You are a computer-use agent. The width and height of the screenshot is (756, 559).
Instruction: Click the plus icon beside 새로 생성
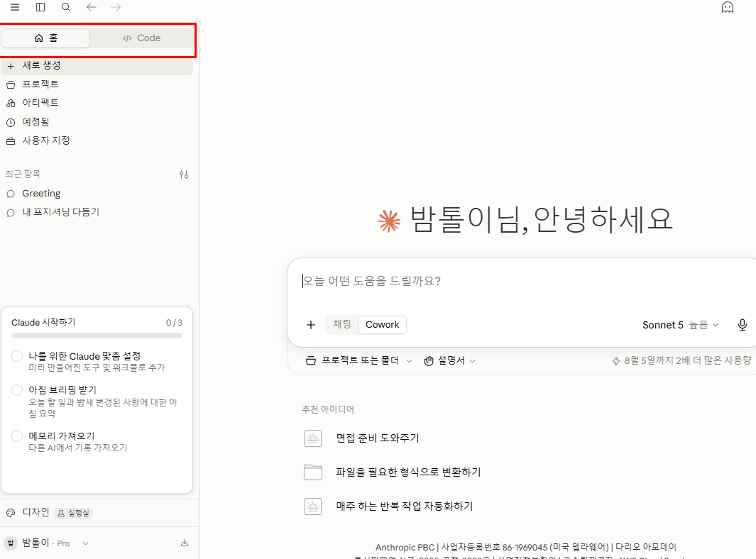tap(11, 66)
